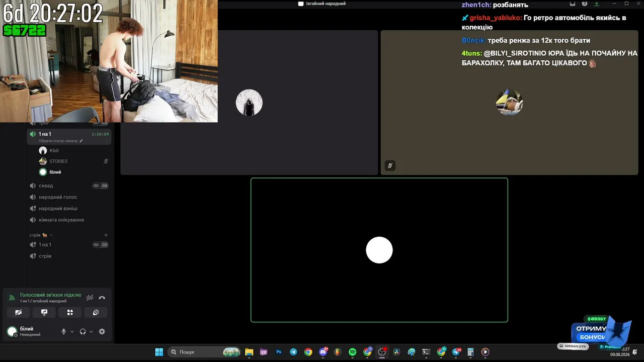The height and width of the screenshot is (362, 644).
Task: Open Telegram from taskbar
Action: point(293,352)
